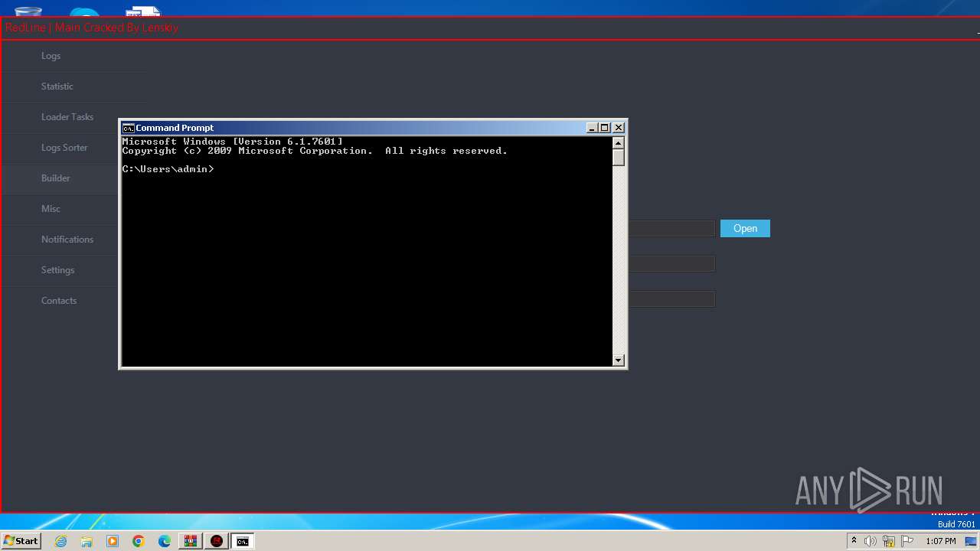Open Windows Explorer folder icon in taskbar
Screen dimensions: 980x551
tap(87, 541)
